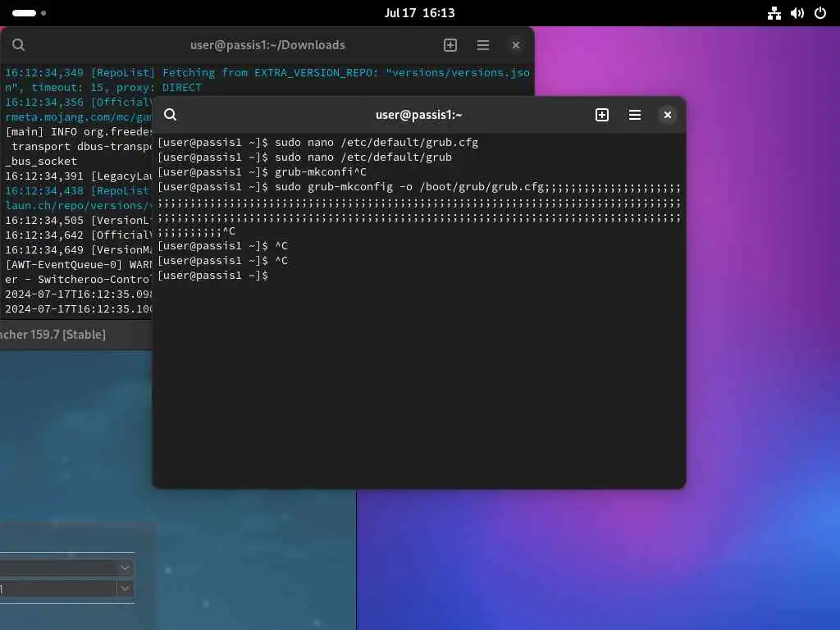This screenshot has width=840, height=630.
Task: Click the 'user@passis1:~/Downloads' window title
Action: coord(267,45)
